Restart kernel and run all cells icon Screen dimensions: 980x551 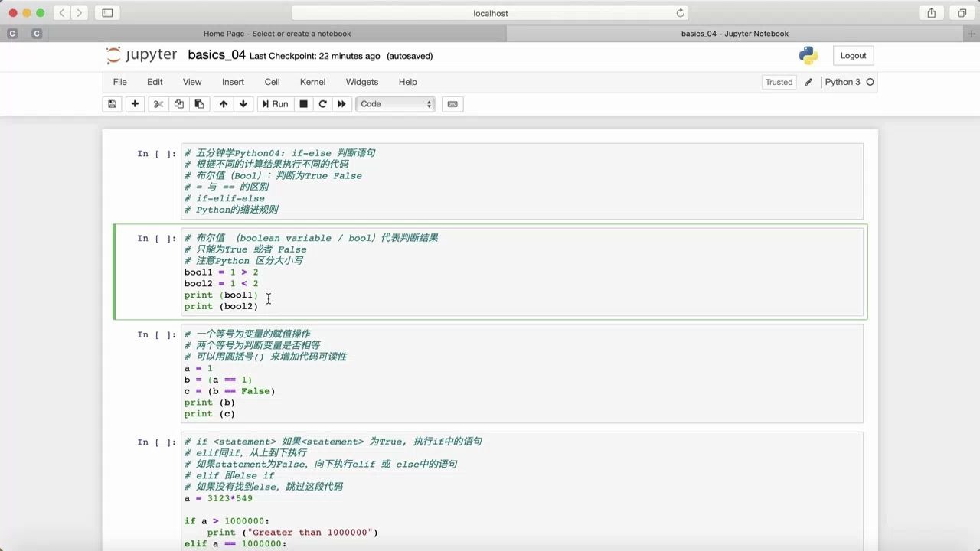pyautogui.click(x=342, y=104)
